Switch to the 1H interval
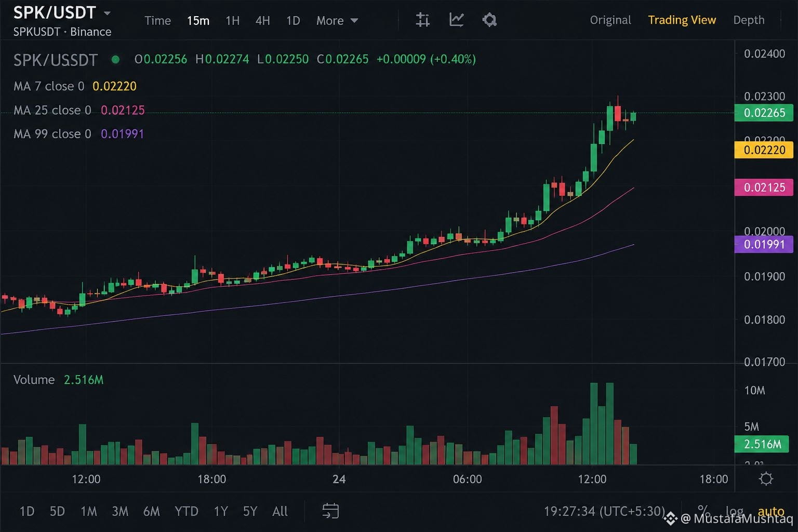Image resolution: width=798 pixels, height=532 pixels. pyautogui.click(x=232, y=21)
